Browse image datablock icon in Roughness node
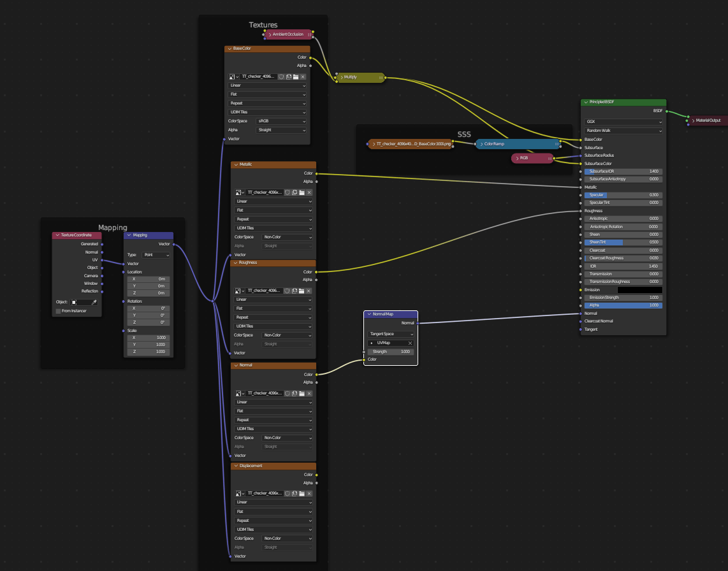 pos(239,291)
